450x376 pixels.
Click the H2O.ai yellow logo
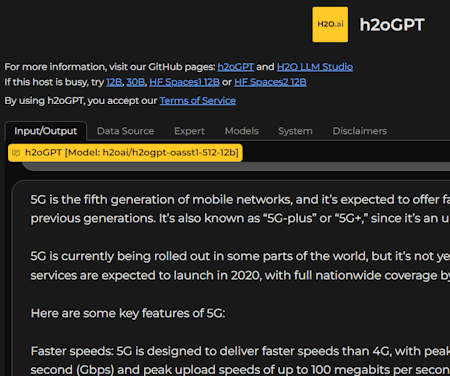click(330, 24)
